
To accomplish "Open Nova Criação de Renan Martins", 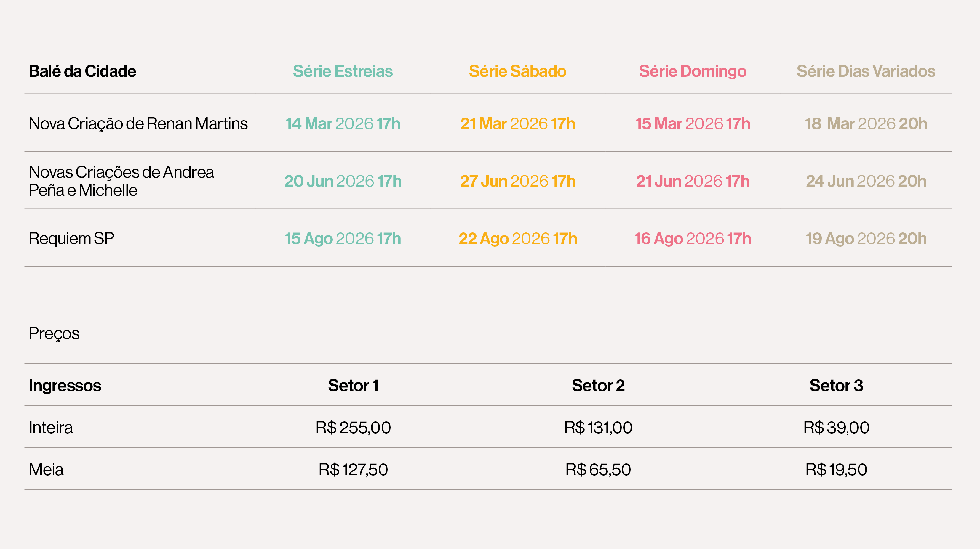I will click(138, 123).
